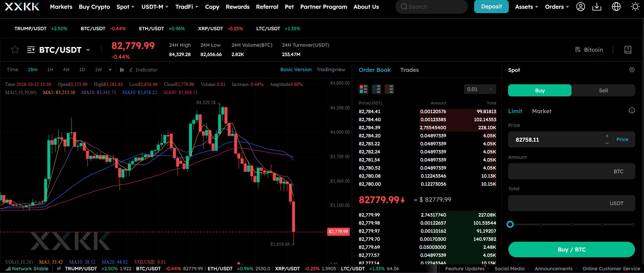Select the 1H chart interval

tap(50, 70)
